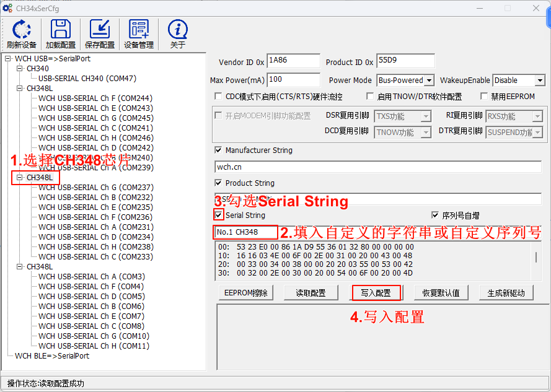
Task: Click the Refresh Device (刷新设备) toolbar icon
Action: click(22, 30)
